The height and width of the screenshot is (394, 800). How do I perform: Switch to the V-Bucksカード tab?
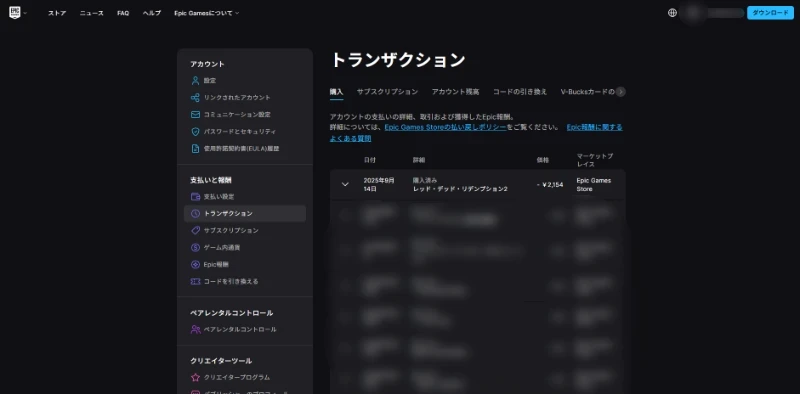click(x=588, y=92)
